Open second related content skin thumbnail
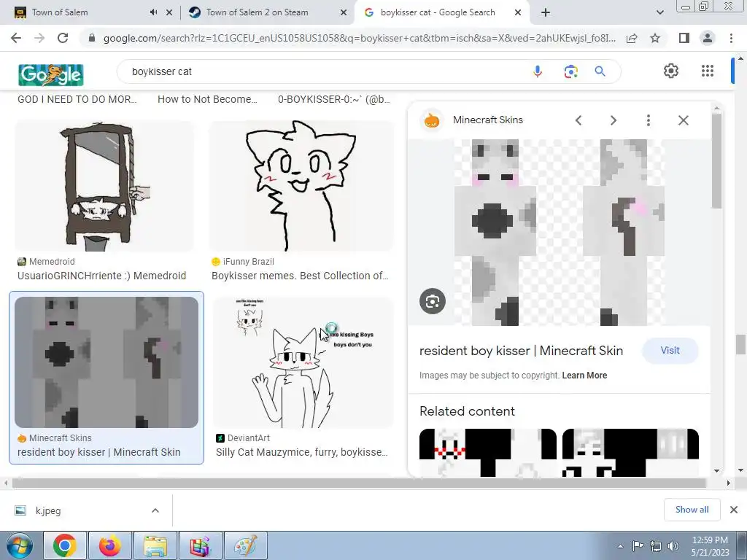 click(630, 453)
